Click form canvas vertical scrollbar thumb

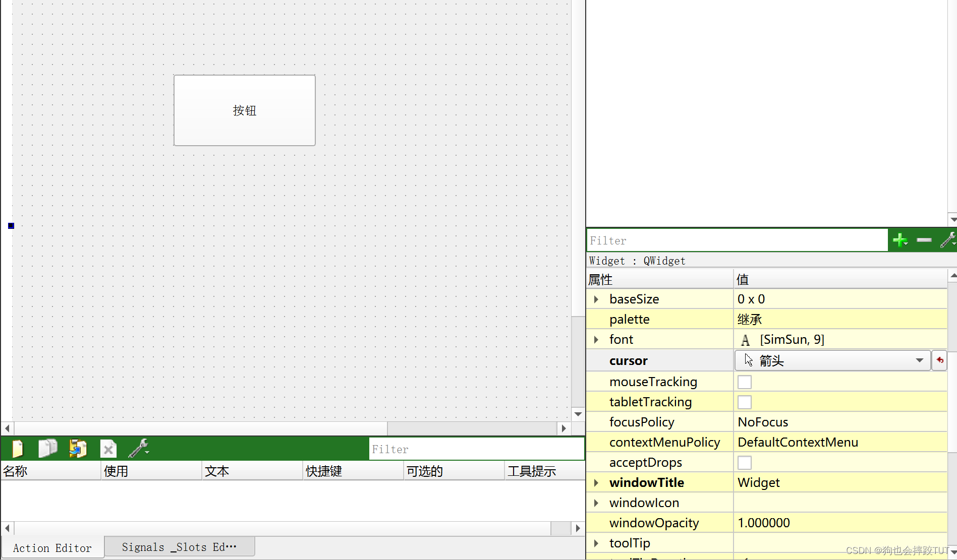[x=578, y=158]
